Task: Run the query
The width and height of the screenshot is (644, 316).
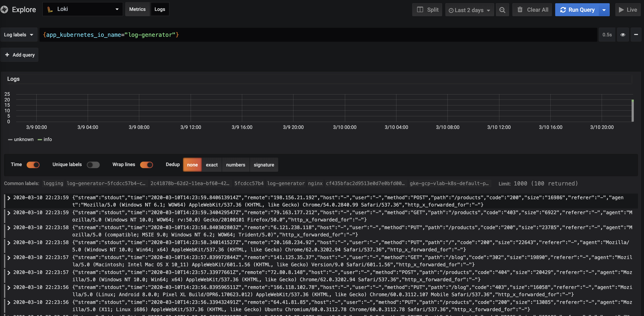Action: [577, 10]
